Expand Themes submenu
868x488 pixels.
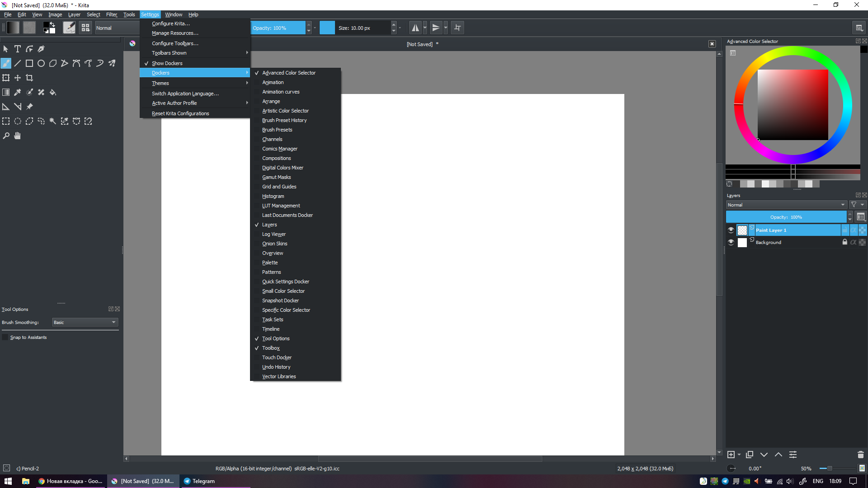pyautogui.click(x=195, y=83)
